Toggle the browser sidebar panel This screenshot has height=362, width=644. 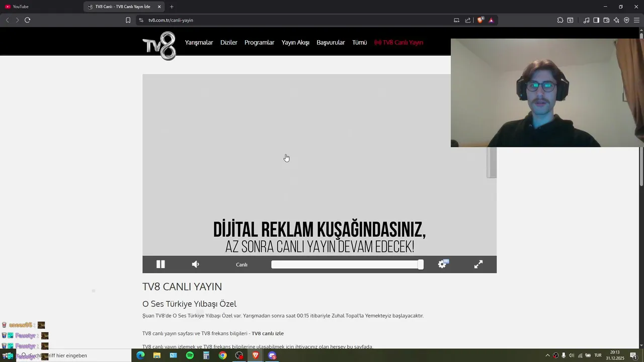pos(596,20)
